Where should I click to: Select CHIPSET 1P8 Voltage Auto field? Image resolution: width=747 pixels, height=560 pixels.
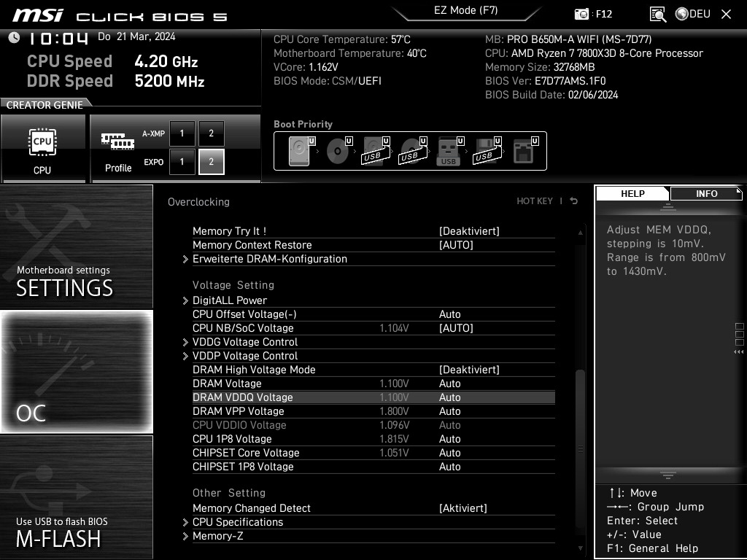click(449, 467)
